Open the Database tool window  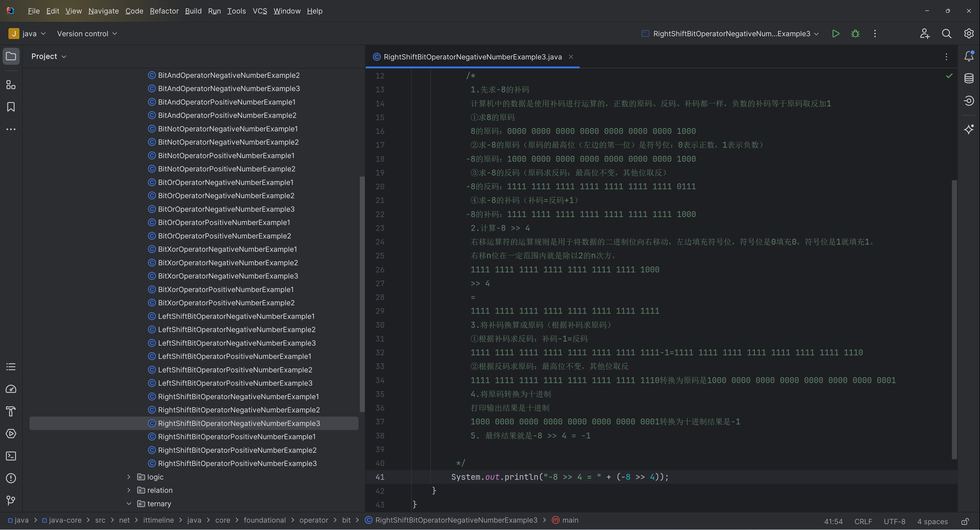coord(969,78)
